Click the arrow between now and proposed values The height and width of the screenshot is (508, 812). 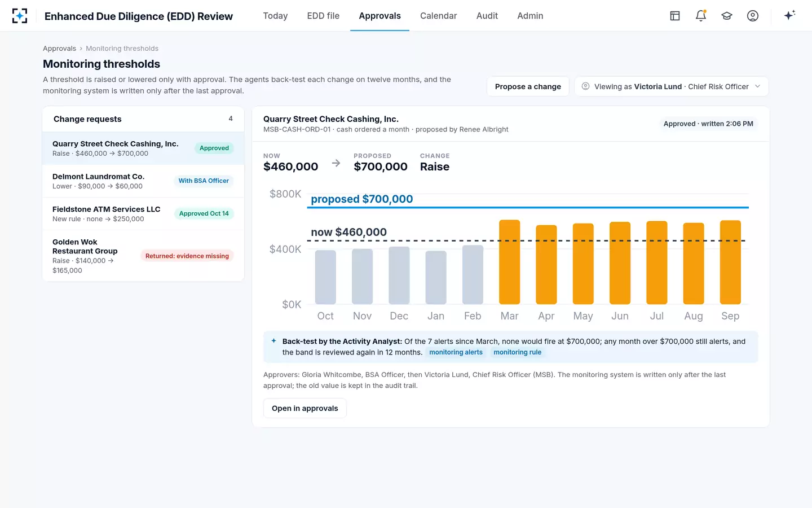pos(336,163)
